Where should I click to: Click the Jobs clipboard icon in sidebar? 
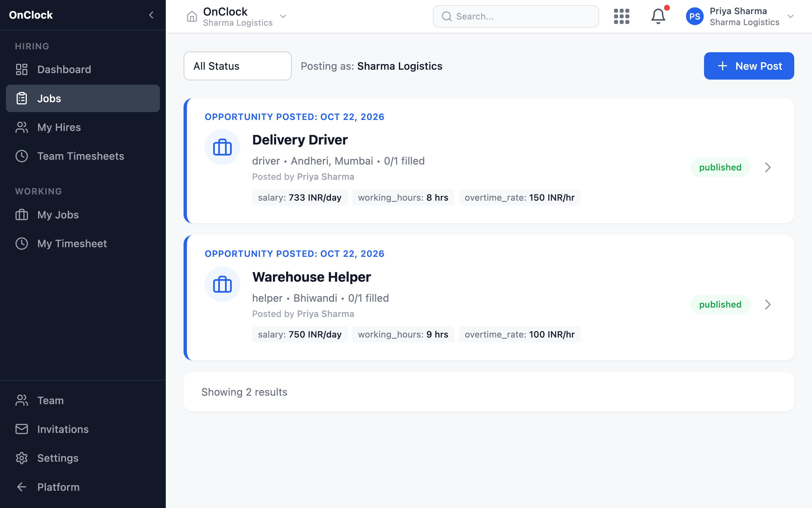point(22,98)
